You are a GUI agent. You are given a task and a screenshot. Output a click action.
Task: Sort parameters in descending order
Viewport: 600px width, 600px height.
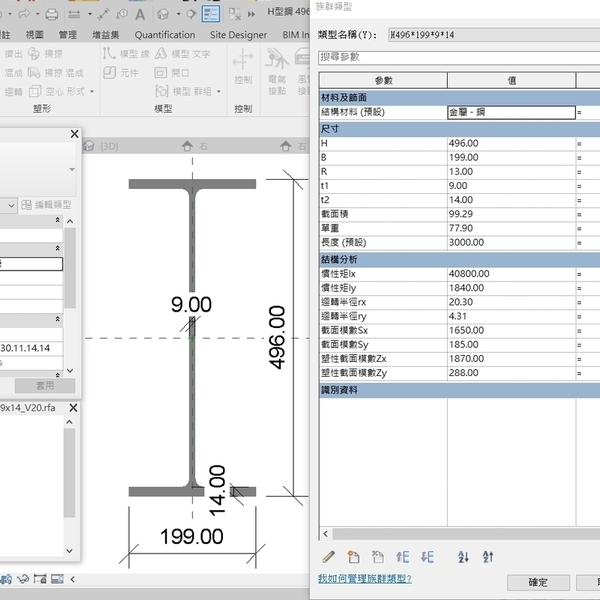point(488,557)
